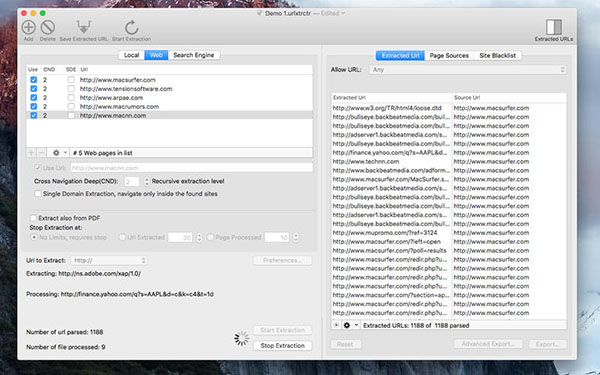Select the www.arpae.com row in list
The image size is (600, 375).
pyautogui.click(x=169, y=98)
